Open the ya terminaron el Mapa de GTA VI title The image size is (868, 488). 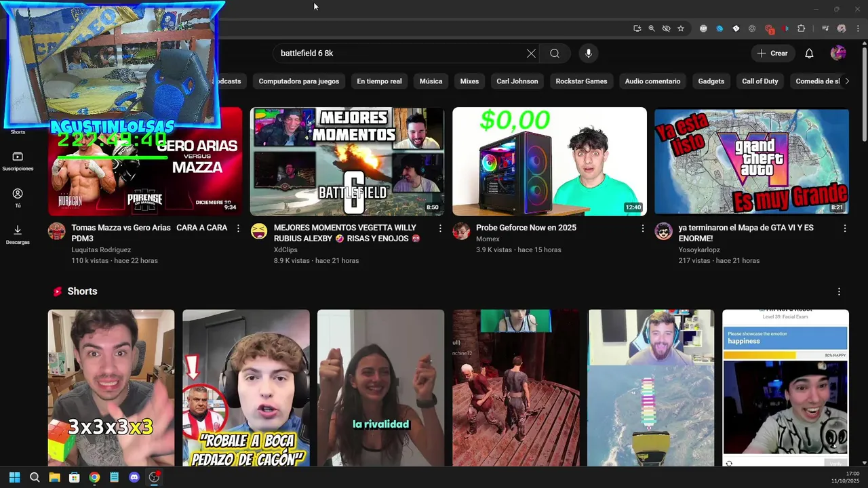[746, 233]
